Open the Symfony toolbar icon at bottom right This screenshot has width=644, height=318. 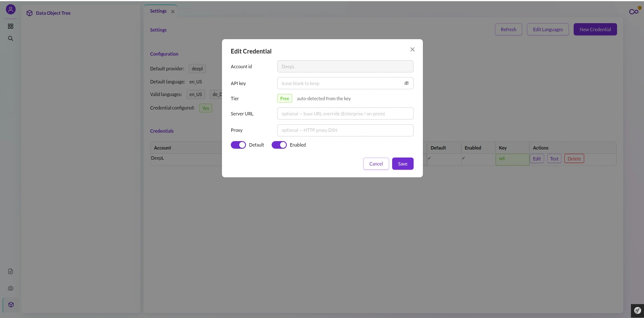pyautogui.click(x=638, y=311)
